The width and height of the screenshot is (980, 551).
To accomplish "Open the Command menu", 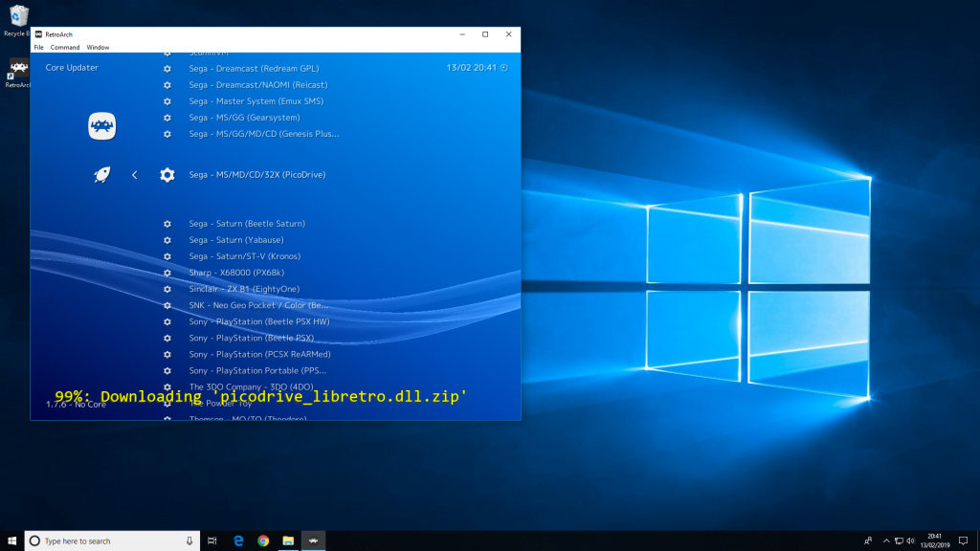I will click(65, 48).
